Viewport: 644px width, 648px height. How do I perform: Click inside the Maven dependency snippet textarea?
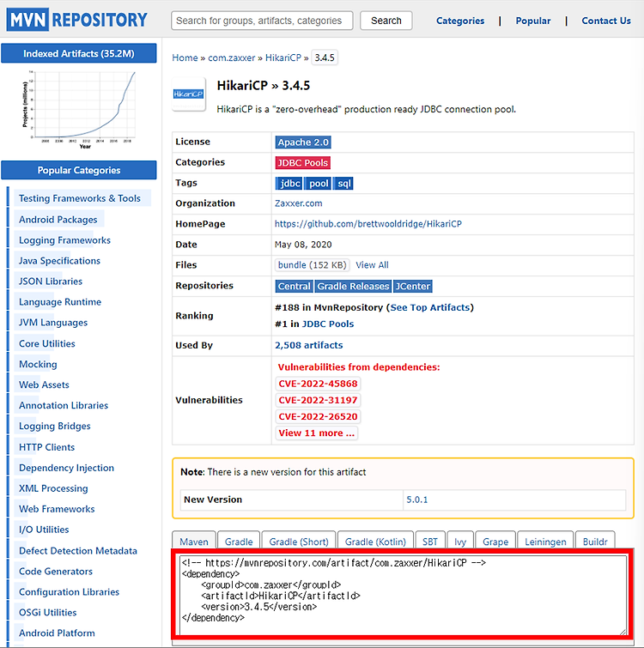pyautogui.click(x=403, y=595)
